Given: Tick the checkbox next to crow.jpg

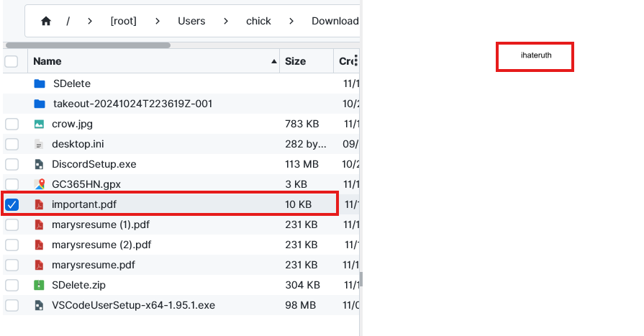Looking at the screenshot, I should click(12, 124).
